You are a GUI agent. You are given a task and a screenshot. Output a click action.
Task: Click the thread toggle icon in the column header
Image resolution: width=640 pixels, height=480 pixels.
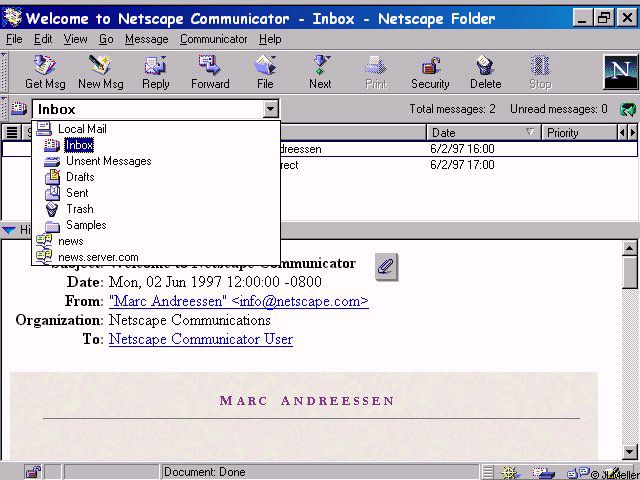click(12, 132)
